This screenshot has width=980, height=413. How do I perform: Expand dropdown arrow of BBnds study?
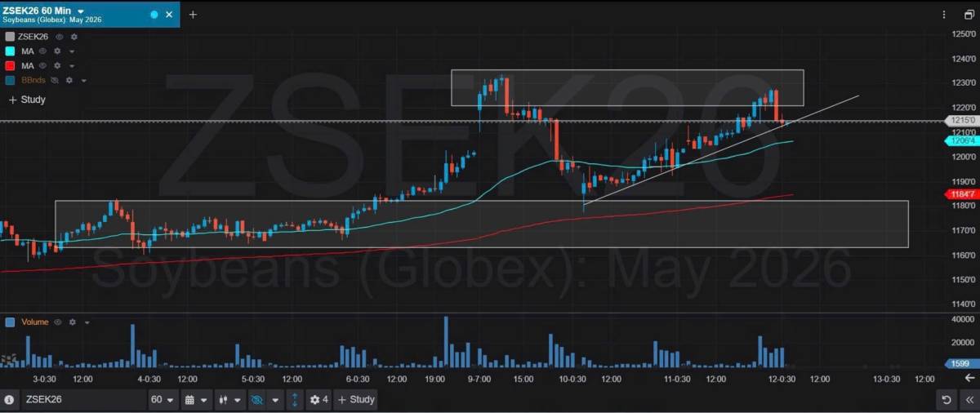83,80
